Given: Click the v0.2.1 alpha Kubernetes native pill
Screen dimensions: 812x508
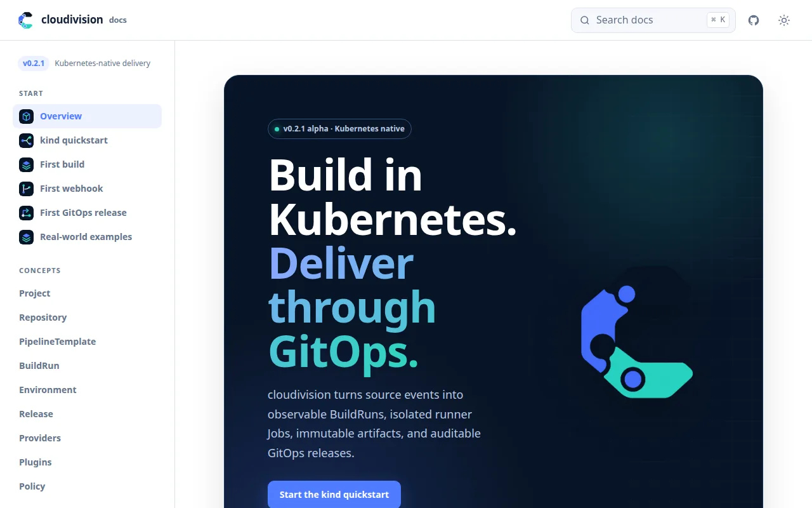Looking at the screenshot, I should tap(339, 129).
